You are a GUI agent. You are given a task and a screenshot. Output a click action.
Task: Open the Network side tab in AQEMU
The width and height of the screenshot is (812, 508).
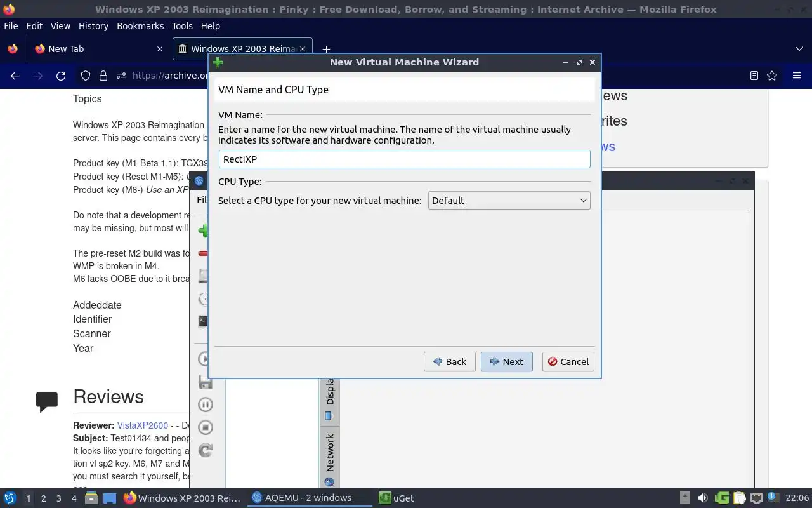[329, 460]
